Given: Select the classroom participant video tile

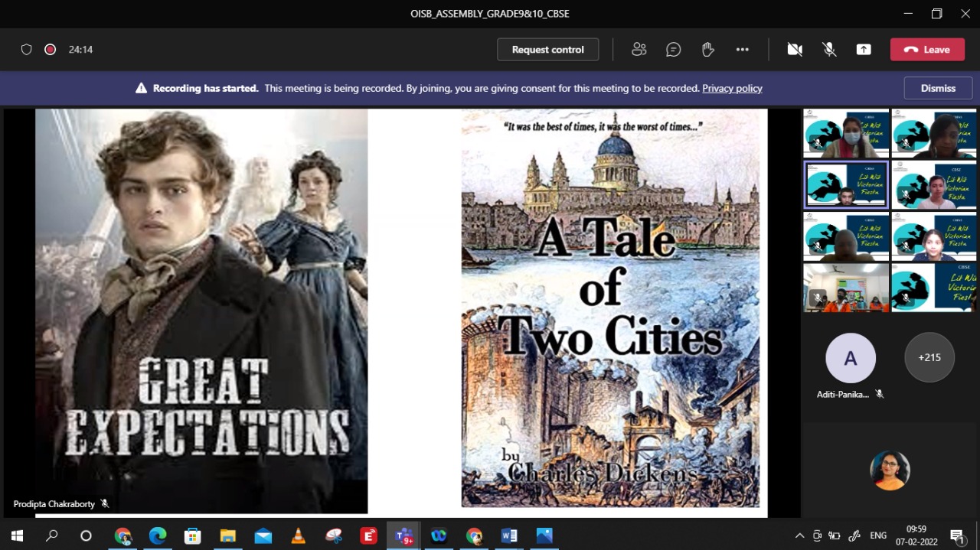Looking at the screenshot, I should click(x=846, y=288).
